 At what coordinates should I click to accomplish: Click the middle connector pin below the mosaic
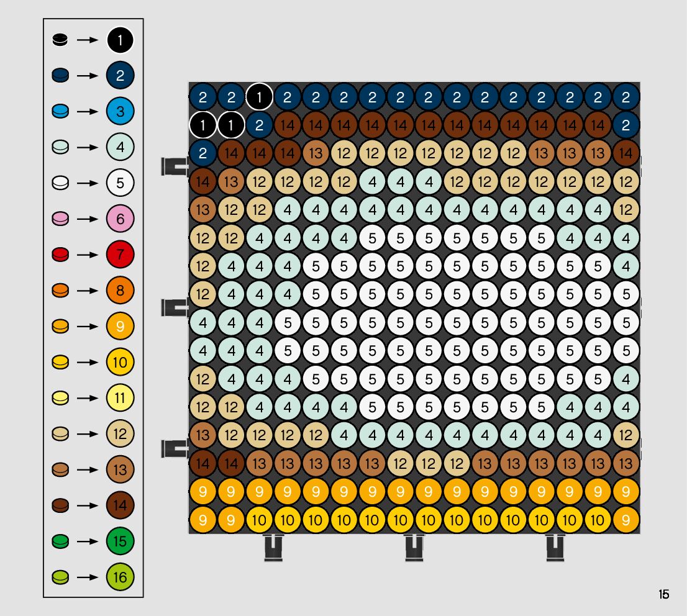point(414,548)
